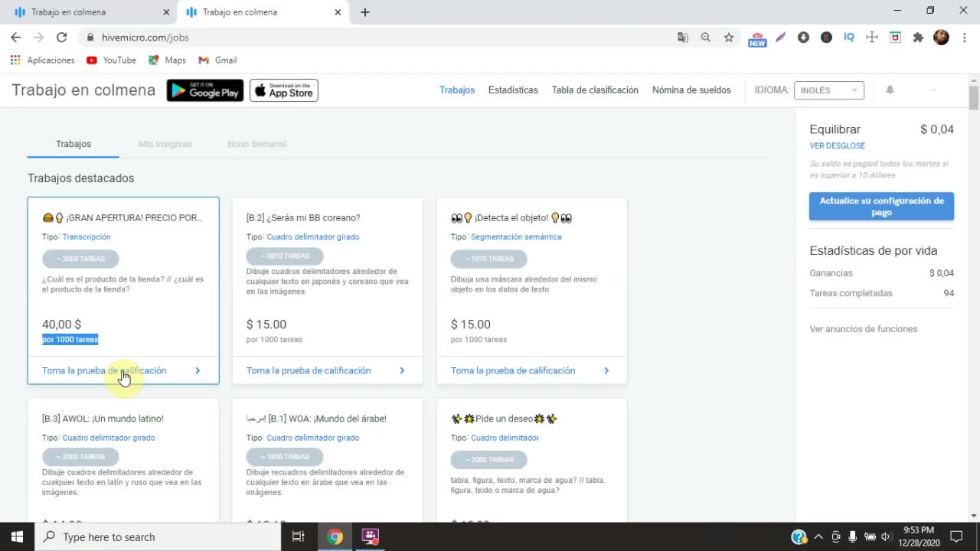980x551 pixels.
Task: Go to Trabajos nav link
Action: pyautogui.click(x=457, y=90)
